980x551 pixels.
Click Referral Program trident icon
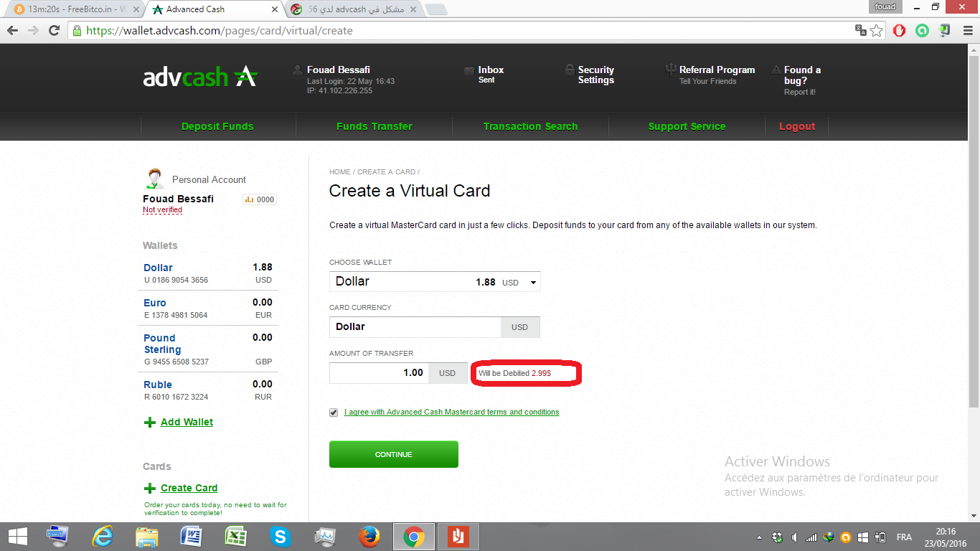click(x=670, y=70)
